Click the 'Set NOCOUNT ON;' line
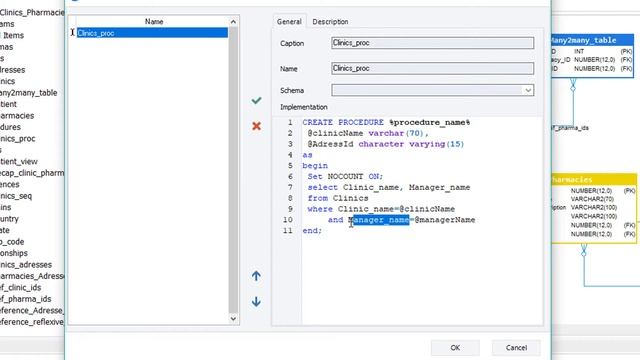The width and height of the screenshot is (640, 360). click(345, 176)
